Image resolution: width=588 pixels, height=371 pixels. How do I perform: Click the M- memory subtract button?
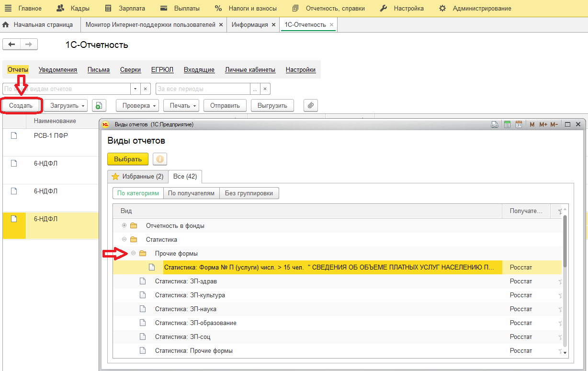pos(554,124)
